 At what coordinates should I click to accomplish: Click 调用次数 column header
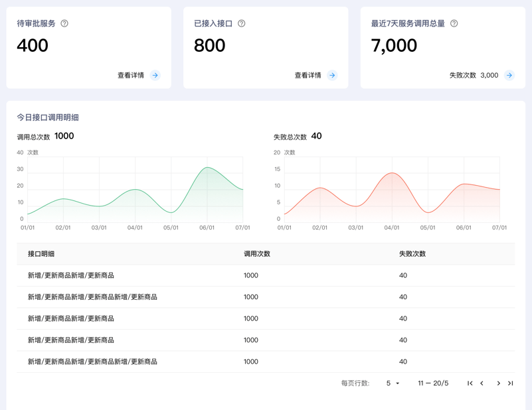(x=257, y=254)
